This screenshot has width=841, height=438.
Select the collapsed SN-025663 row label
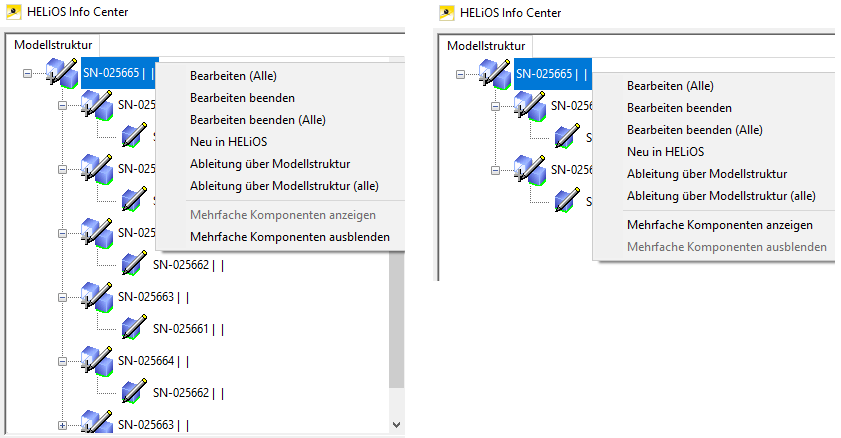153,425
